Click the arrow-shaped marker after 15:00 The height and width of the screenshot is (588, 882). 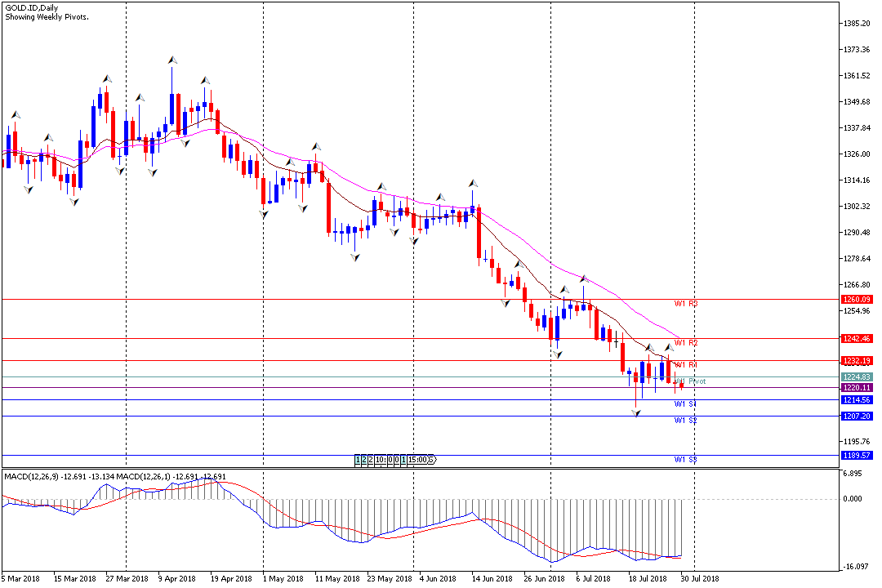click(x=433, y=460)
